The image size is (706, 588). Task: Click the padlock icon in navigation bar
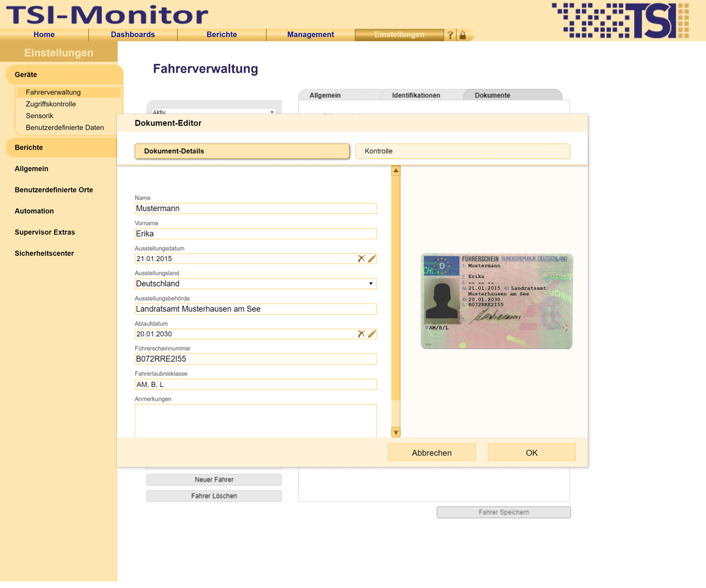(462, 35)
